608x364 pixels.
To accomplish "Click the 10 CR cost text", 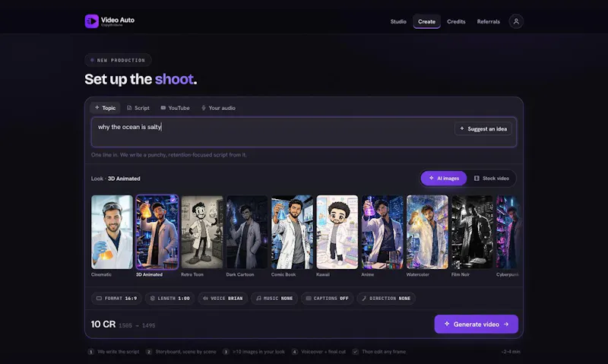I will [x=103, y=324].
